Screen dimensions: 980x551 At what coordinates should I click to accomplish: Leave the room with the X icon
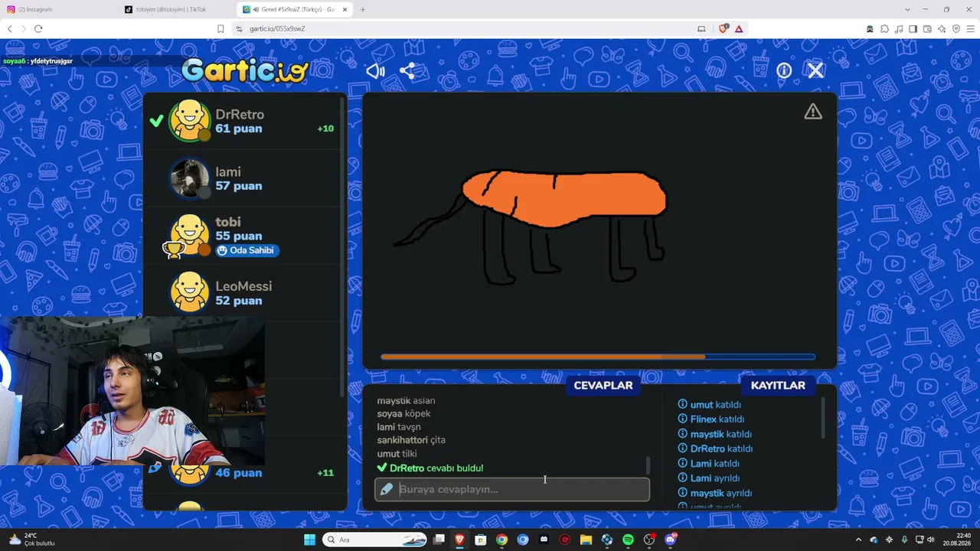click(x=815, y=70)
